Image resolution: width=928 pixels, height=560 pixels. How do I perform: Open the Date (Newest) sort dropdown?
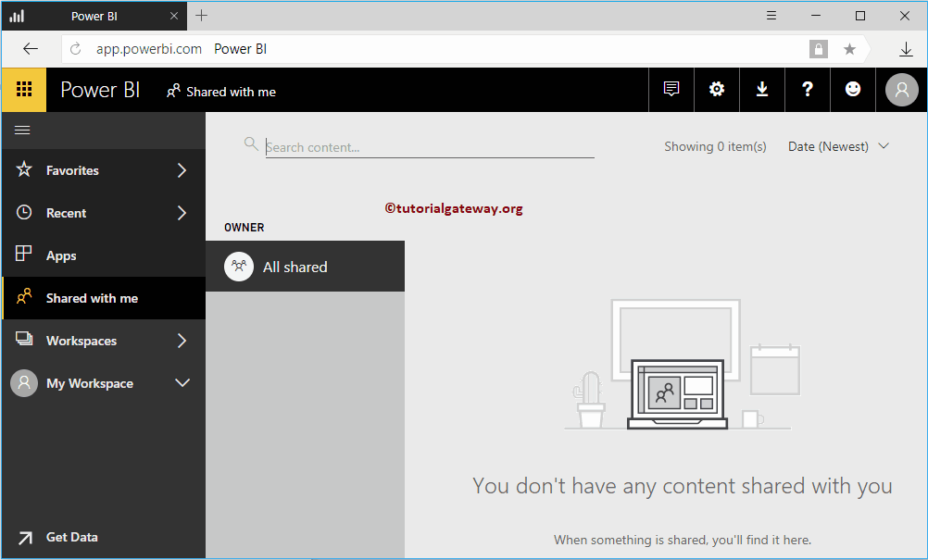point(837,145)
